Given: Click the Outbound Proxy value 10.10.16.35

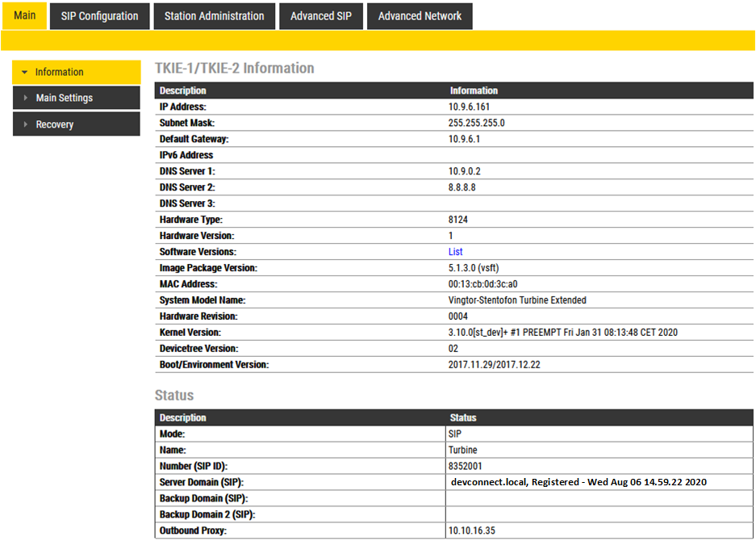Looking at the screenshot, I should coord(472,531).
